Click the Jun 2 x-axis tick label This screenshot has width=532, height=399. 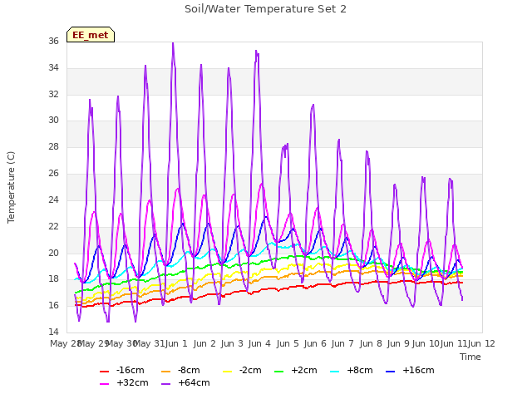point(204,343)
